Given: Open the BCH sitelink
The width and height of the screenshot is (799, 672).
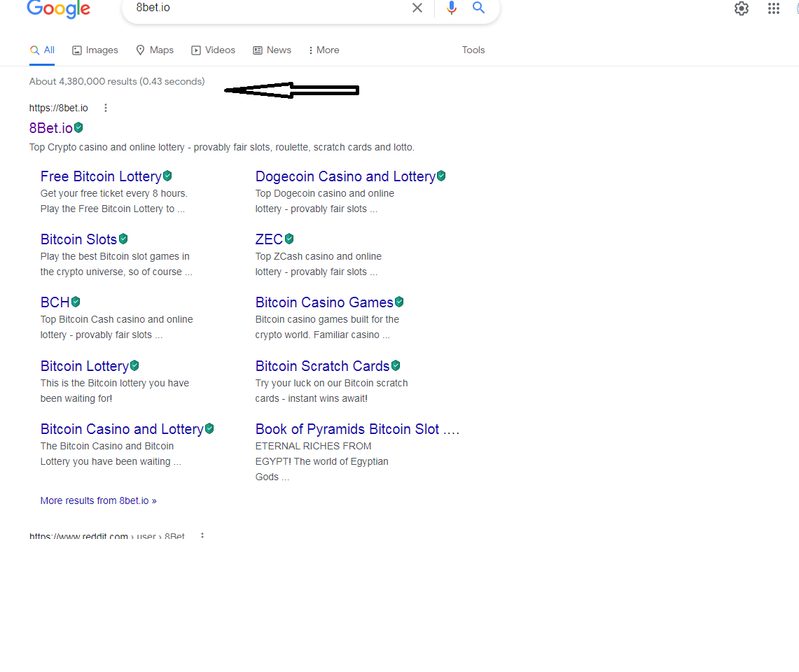Looking at the screenshot, I should [55, 302].
